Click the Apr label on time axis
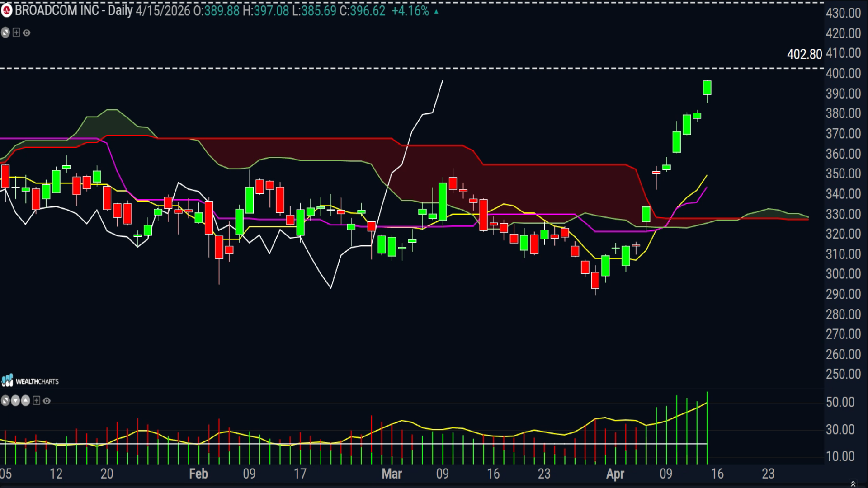Screen dimensions: 868x488 pos(615,474)
